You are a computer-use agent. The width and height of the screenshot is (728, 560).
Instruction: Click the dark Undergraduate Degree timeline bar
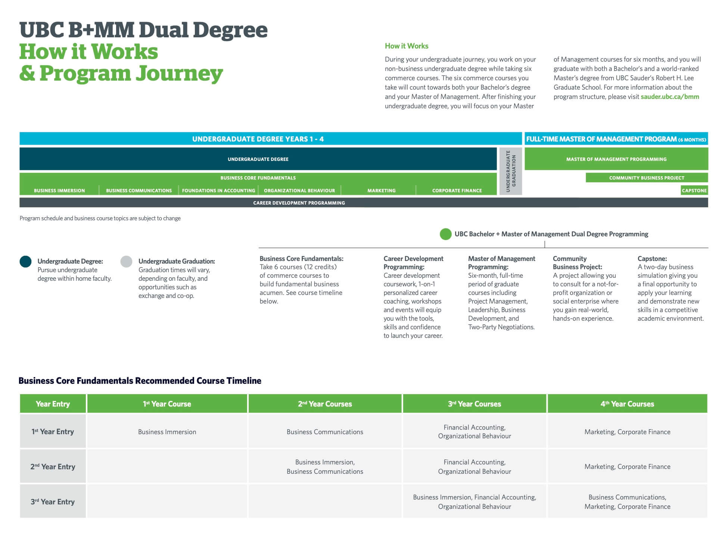tap(258, 159)
